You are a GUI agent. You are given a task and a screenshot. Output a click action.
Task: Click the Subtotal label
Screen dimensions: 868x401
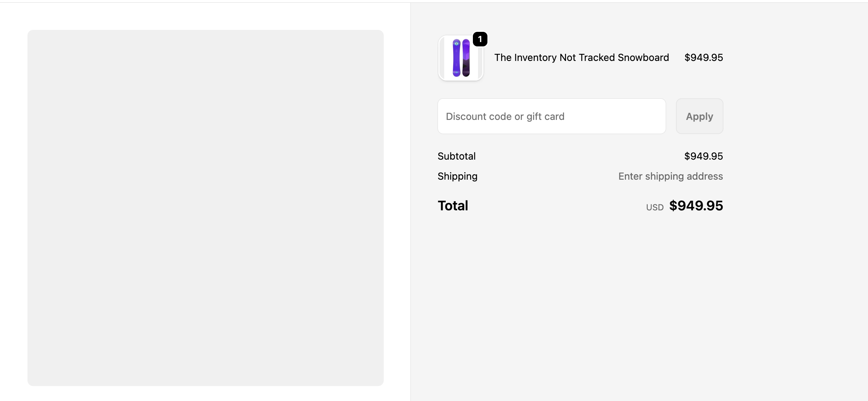coord(456,156)
